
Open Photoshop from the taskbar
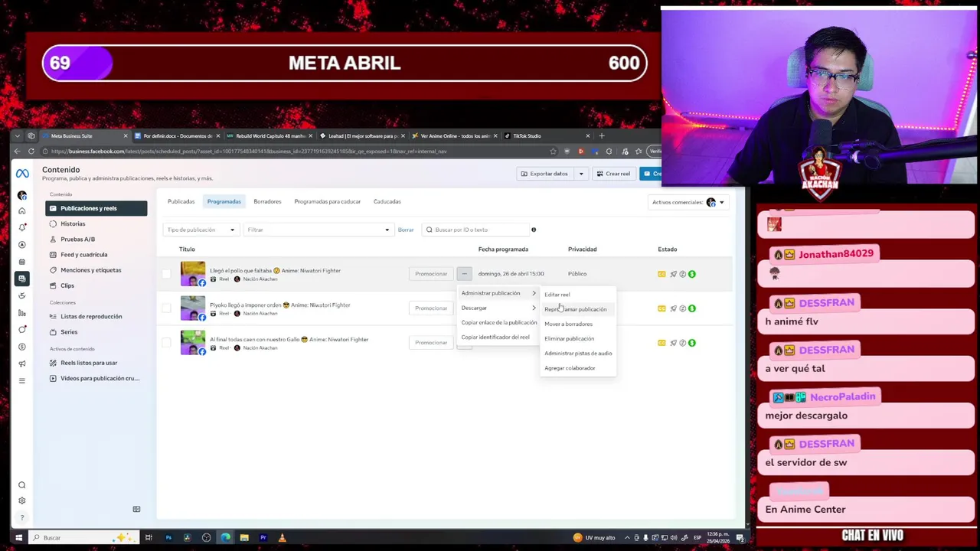[168, 537]
